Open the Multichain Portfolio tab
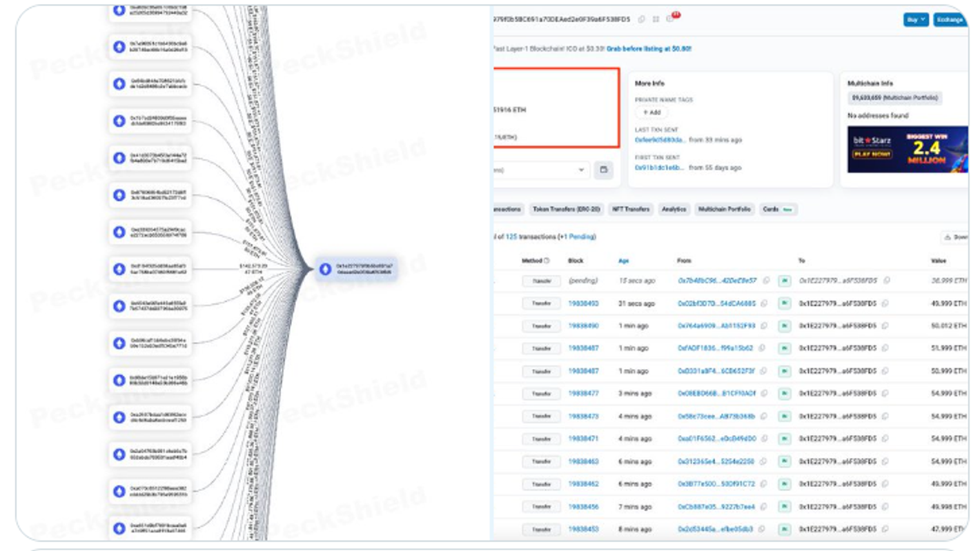 724,209
